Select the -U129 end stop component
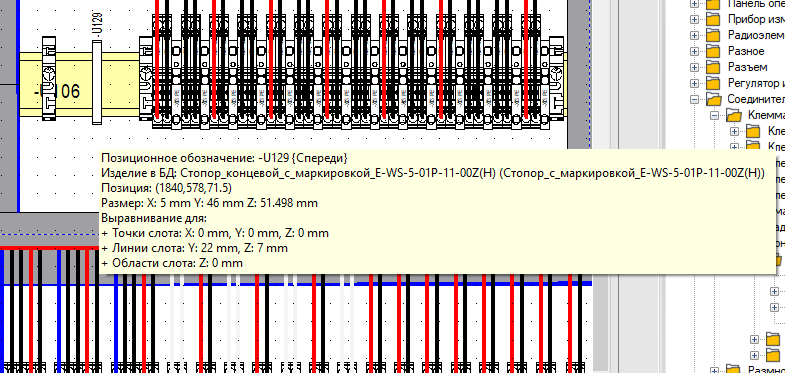 pos(97,83)
